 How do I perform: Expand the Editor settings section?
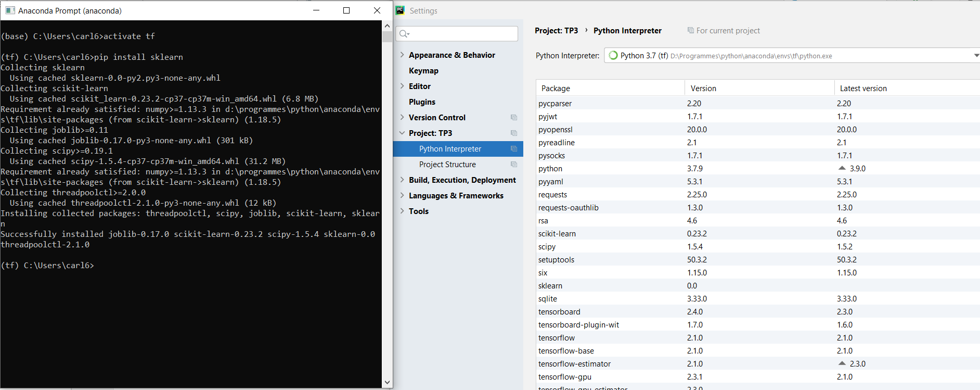(402, 86)
